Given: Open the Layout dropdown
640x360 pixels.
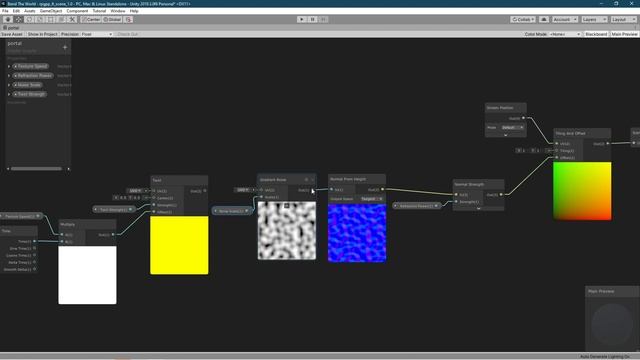Looking at the screenshot, I should pyautogui.click(x=623, y=20).
